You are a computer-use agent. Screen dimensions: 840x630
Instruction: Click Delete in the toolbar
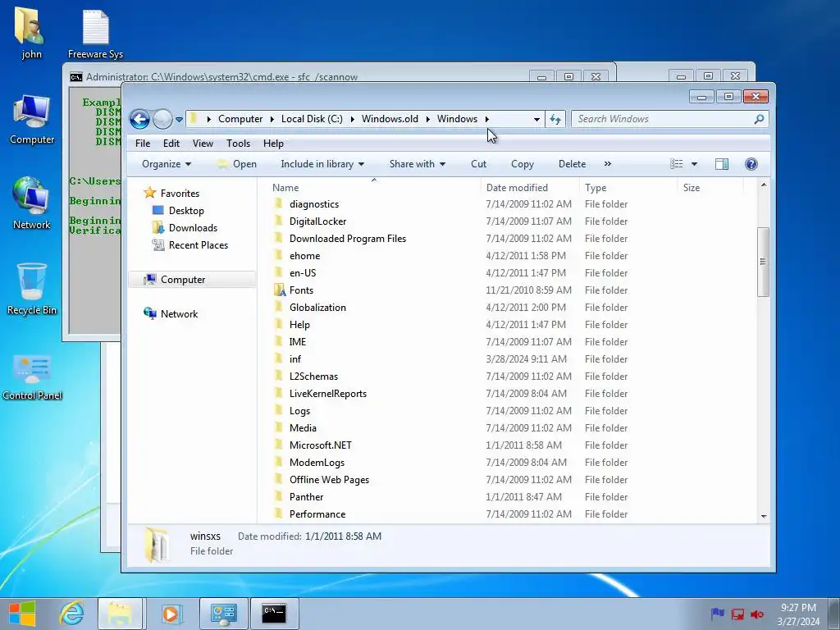pos(572,164)
